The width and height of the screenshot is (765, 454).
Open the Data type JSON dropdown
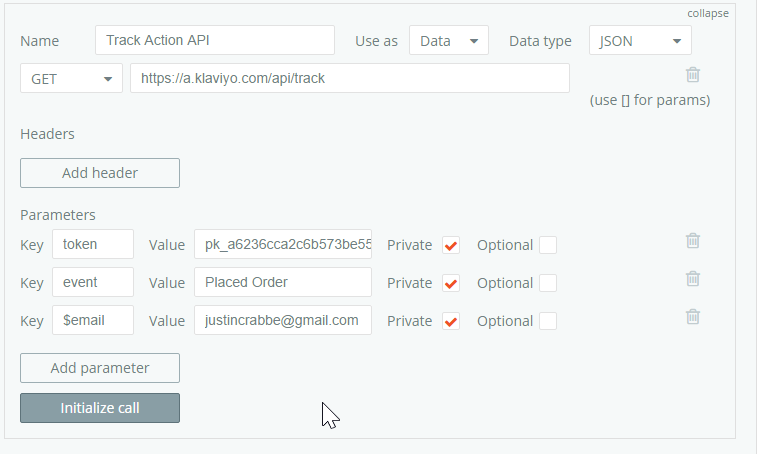(640, 41)
